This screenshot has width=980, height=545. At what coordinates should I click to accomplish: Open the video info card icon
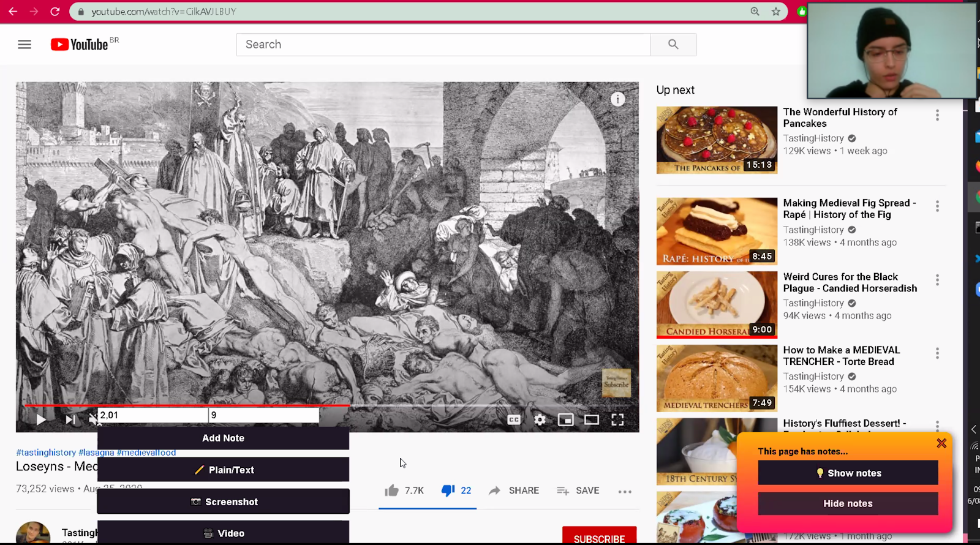[617, 99]
